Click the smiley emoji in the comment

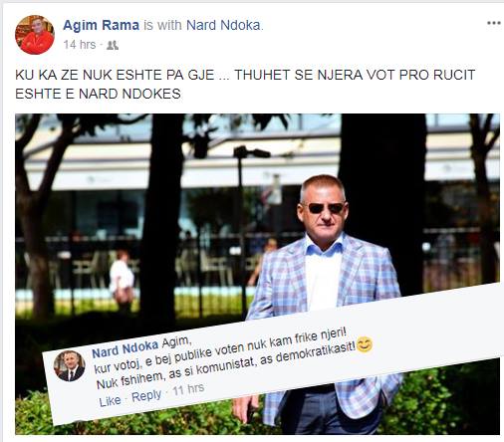pyautogui.click(x=365, y=344)
